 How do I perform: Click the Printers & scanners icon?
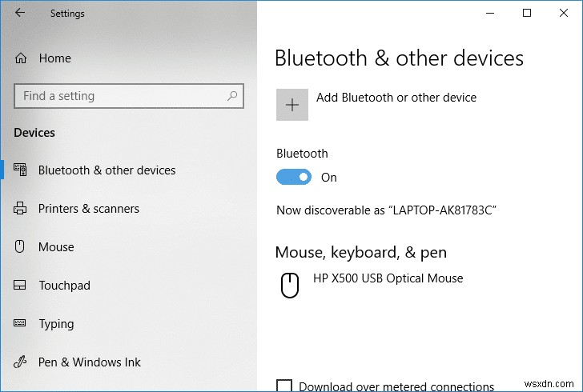pyautogui.click(x=21, y=209)
